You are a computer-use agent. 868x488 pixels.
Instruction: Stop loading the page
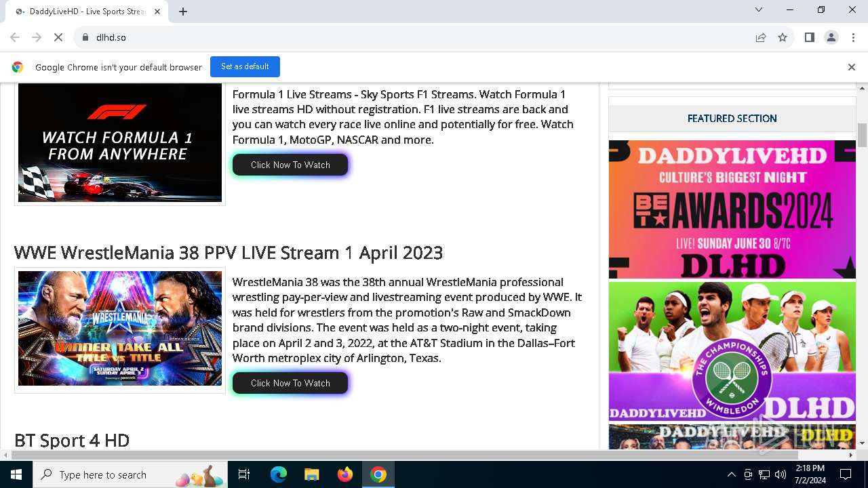[x=58, y=37]
